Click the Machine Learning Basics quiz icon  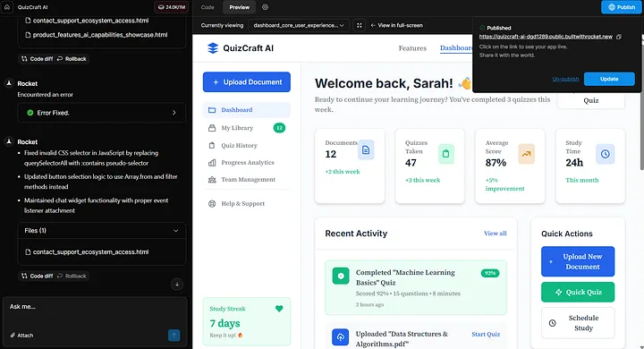(341, 277)
